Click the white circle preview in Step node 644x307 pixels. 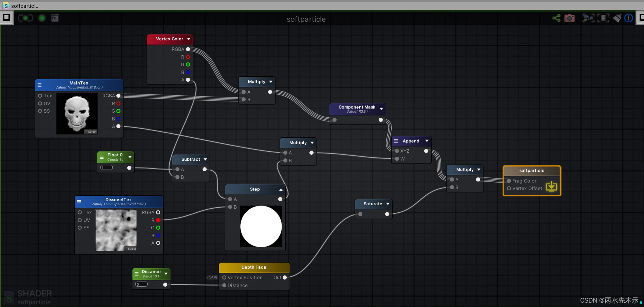(x=261, y=226)
